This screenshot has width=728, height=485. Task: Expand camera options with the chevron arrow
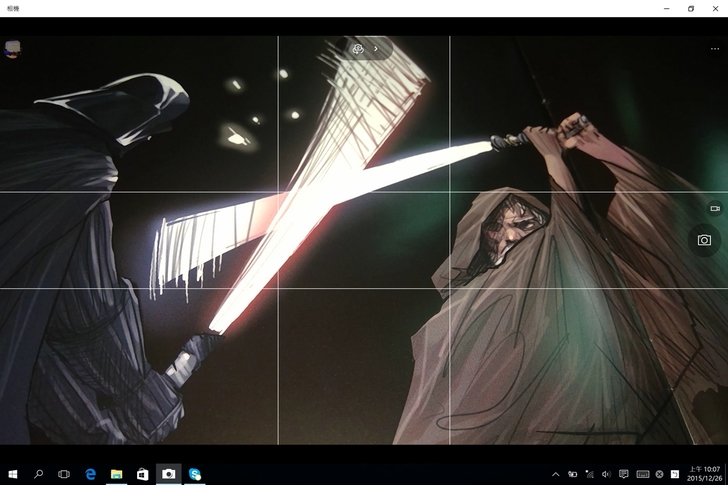pos(376,48)
